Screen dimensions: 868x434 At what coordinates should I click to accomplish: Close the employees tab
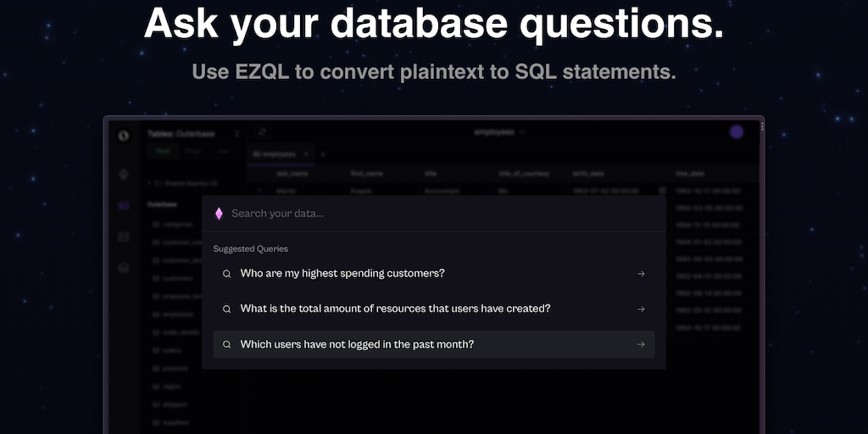[x=305, y=154]
